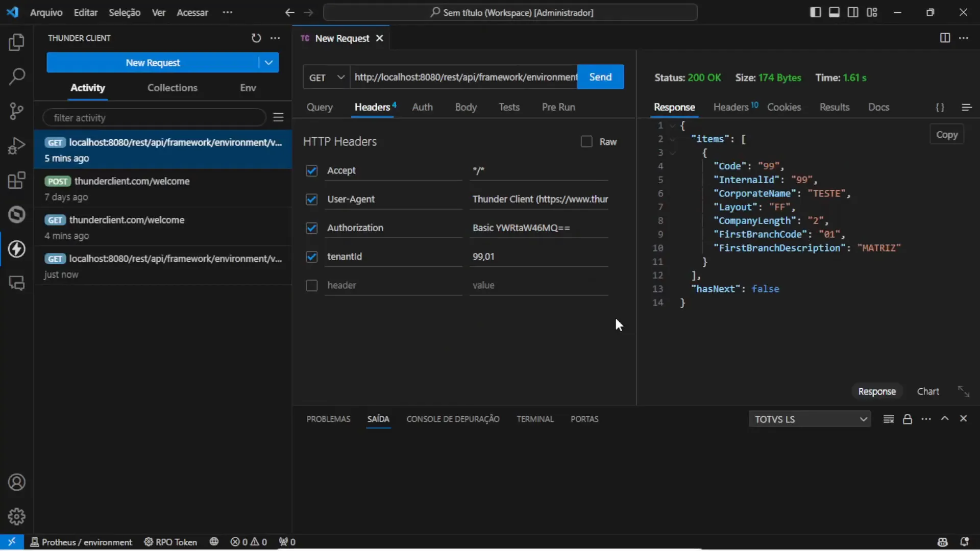This screenshot has height=551, width=980.
Task: Open Extensions view in activity bar
Action: (17, 180)
